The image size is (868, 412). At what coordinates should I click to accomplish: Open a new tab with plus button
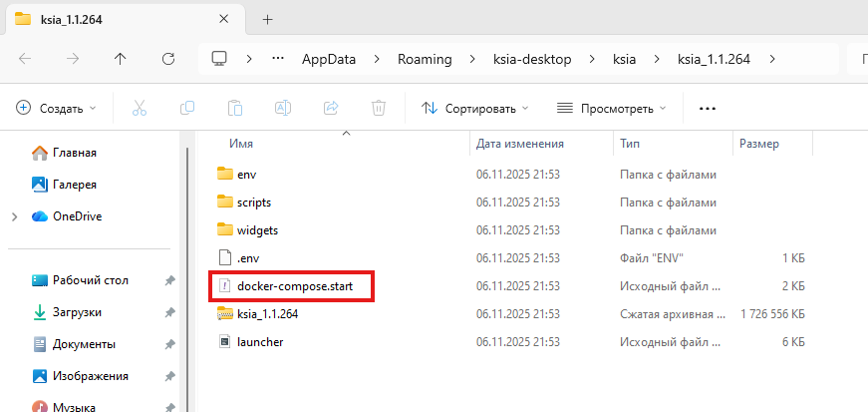[268, 19]
